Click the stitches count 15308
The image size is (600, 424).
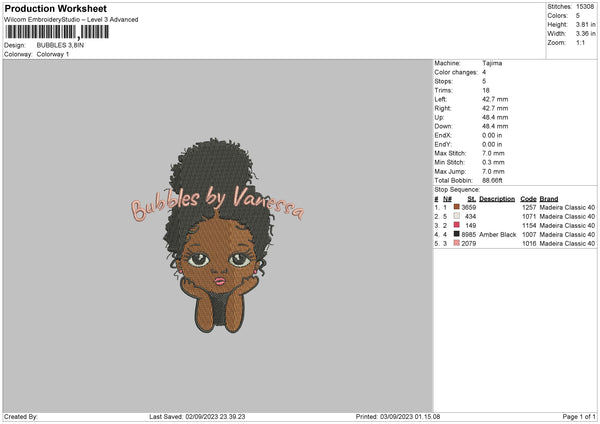tap(585, 7)
